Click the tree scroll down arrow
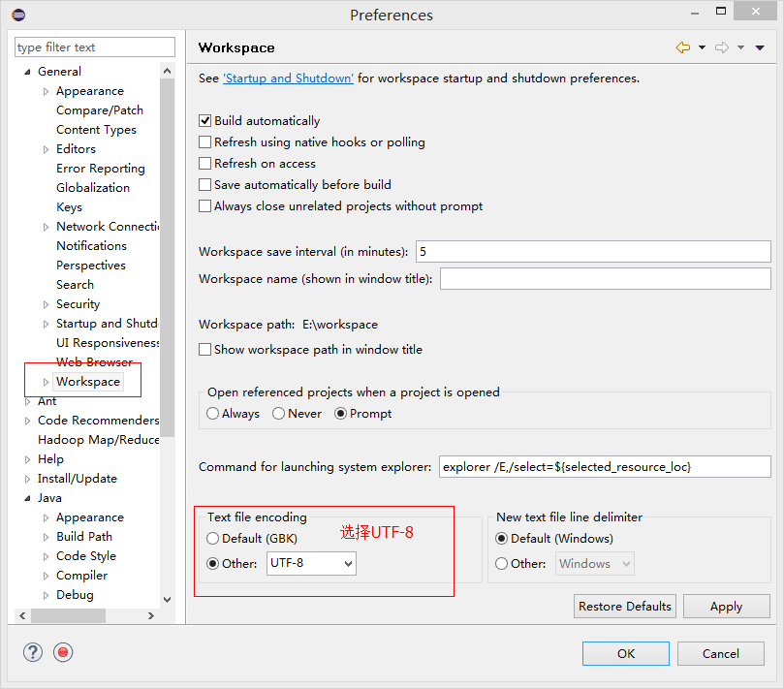784x689 pixels. [168, 599]
